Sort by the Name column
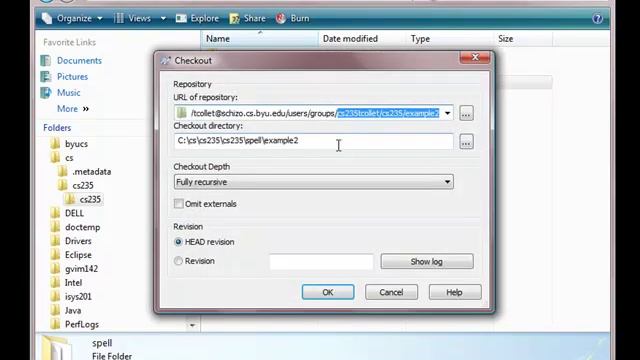Image resolution: width=640 pixels, height=360 pixels. point(259,39)
